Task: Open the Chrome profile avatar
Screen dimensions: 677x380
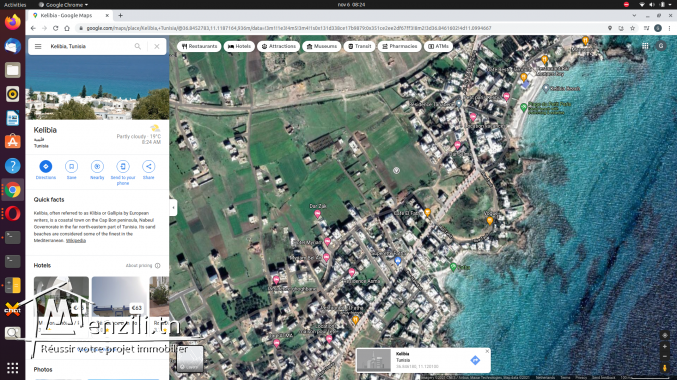Action: [658, 28]
